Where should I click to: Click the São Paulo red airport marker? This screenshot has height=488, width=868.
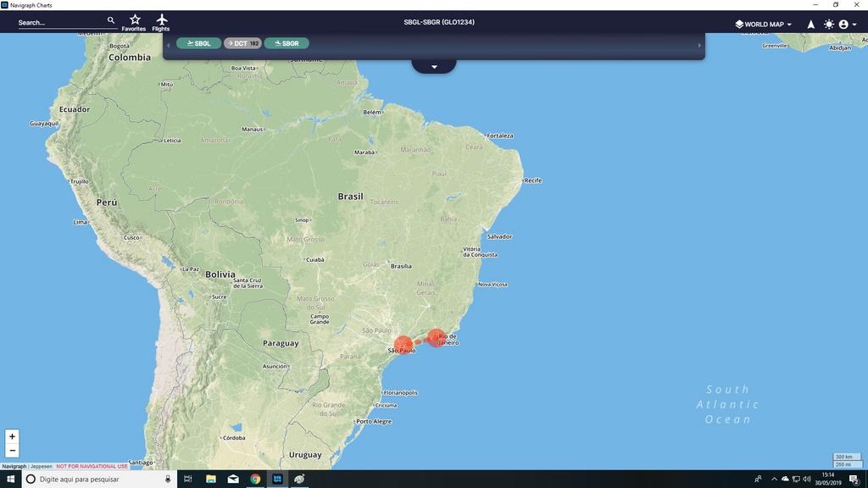click(x=403, y=344)
